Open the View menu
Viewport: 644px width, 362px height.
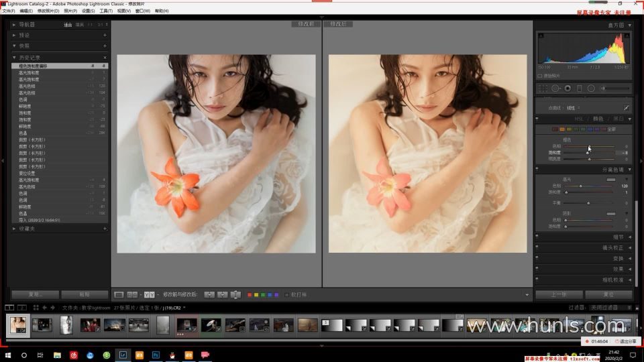[x=123, y=11]
